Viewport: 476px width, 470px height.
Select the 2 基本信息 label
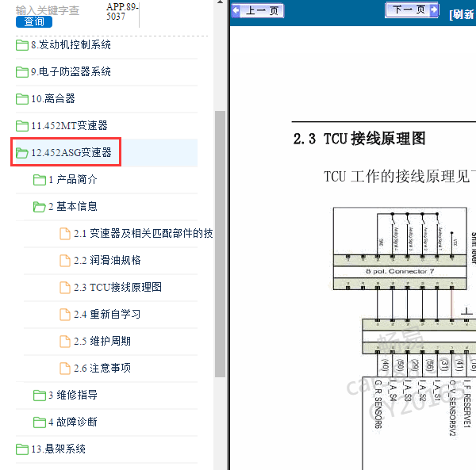[72, 207]
